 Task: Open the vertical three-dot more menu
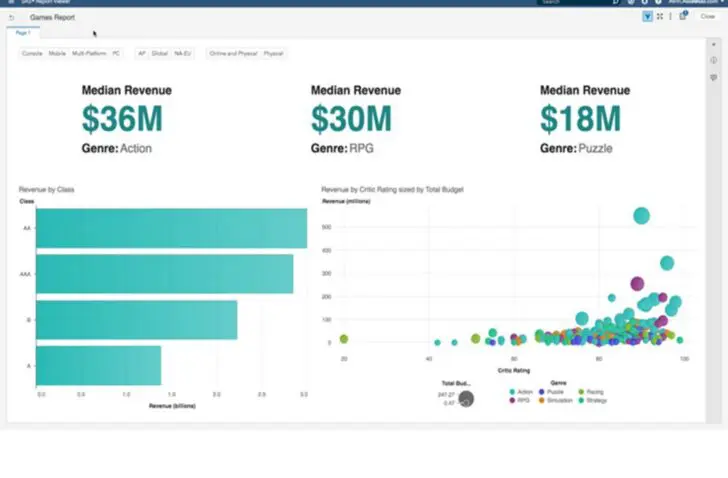(x=670, y=17)
